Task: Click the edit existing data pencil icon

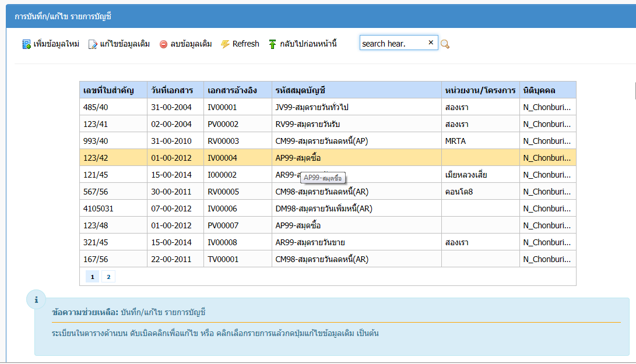Action: click(x=93, y=44)
